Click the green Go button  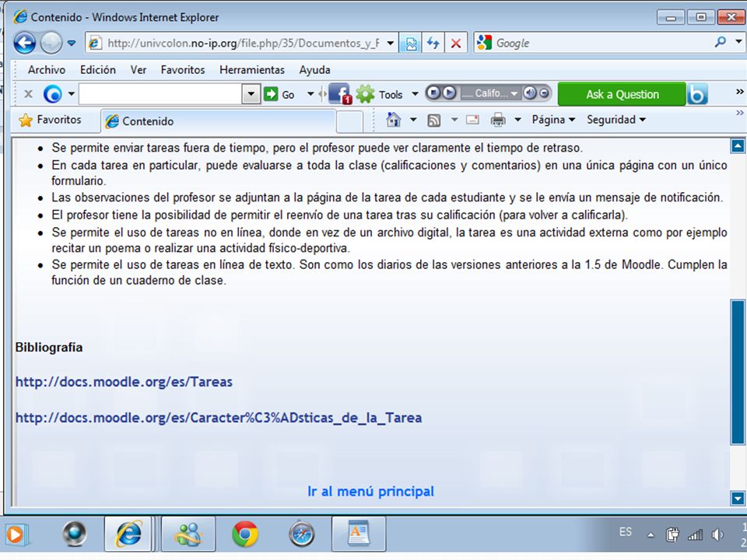tap(279, 94)
